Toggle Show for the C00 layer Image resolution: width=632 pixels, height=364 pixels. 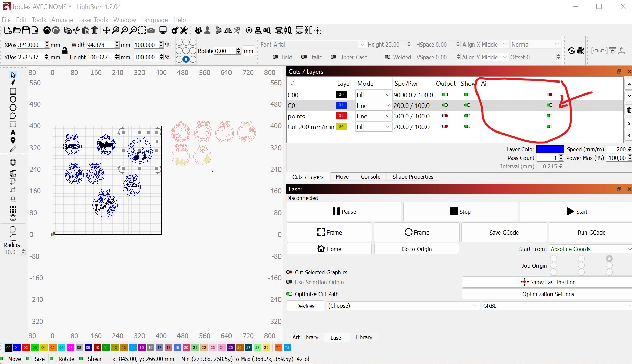[x=467, y=95]
